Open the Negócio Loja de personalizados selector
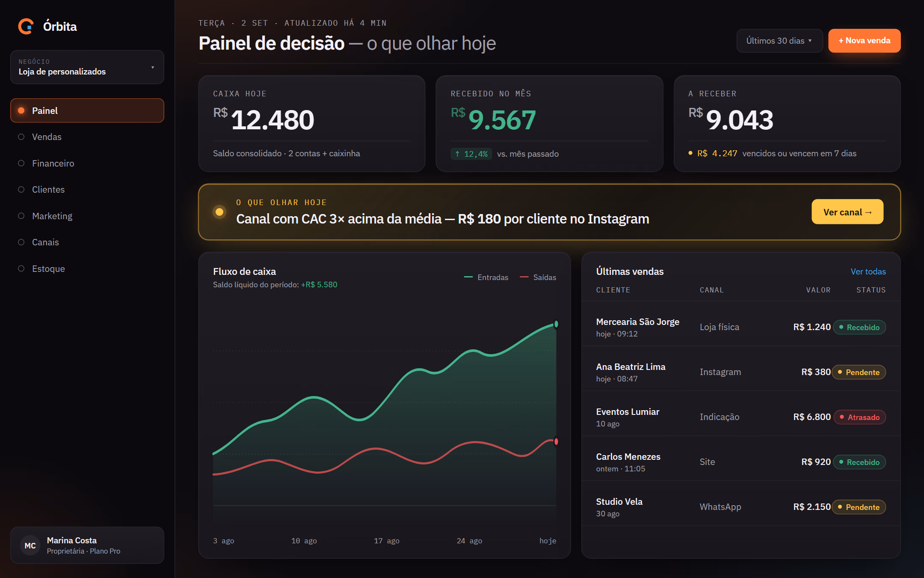Screen dimensions: 924x578 [x=87, y=67]
